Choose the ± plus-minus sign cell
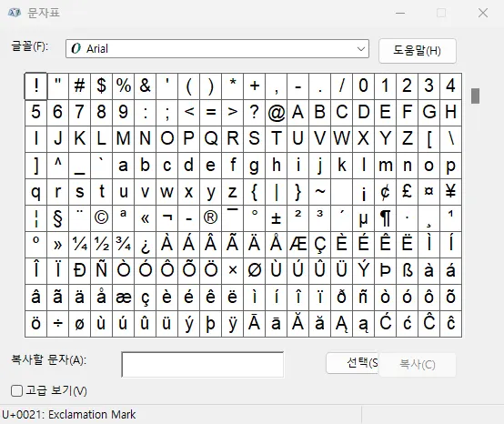 point(276,218)
